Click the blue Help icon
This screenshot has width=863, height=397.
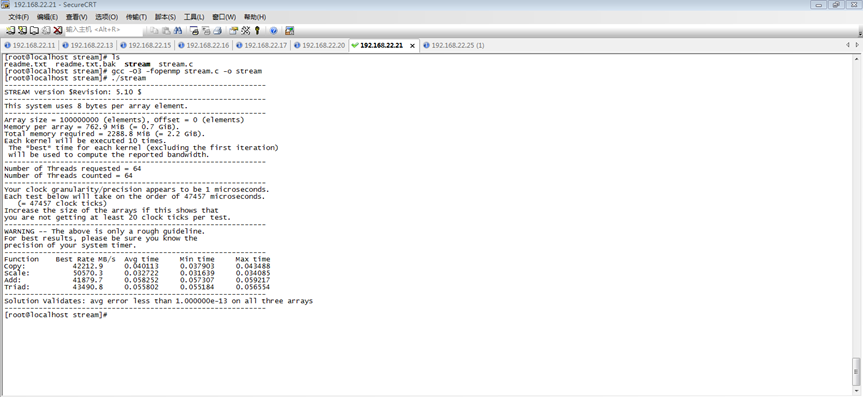click(x=274, y=31)
